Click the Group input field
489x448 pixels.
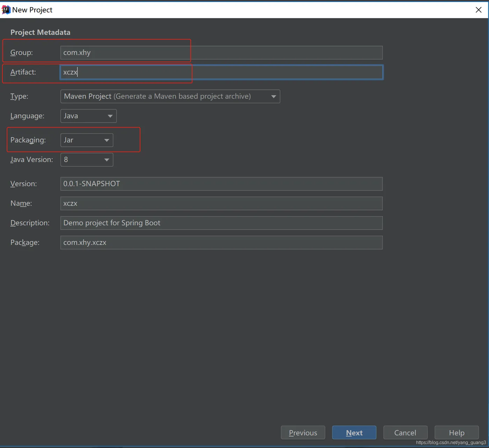tap(221, 53)
